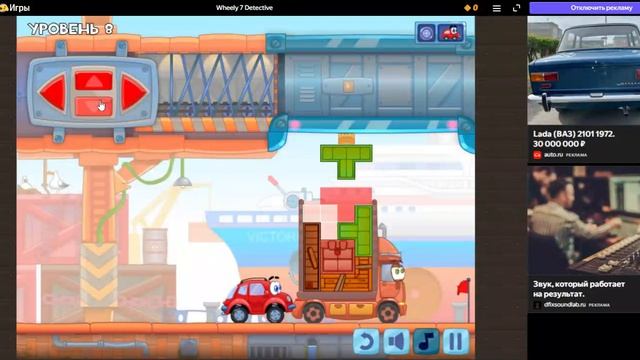
Task: Click the 'УРОВЕНЬ 8' level label
Action: [70, 29]
